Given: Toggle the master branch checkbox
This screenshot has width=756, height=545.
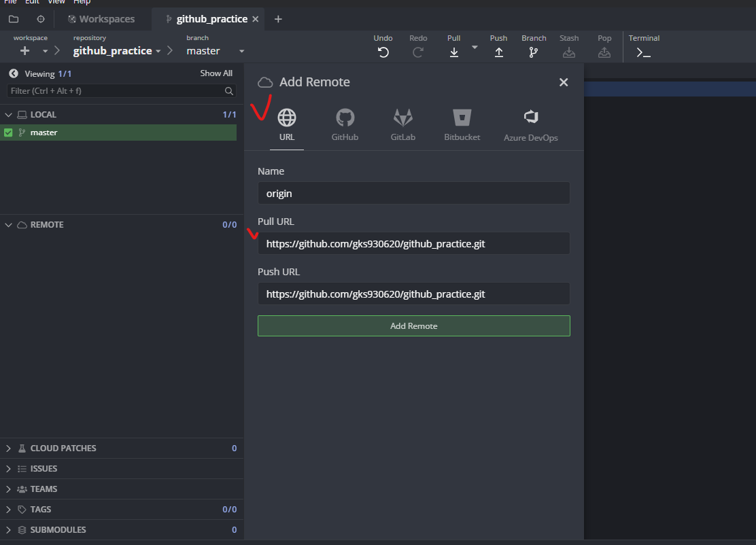Looking at the screenshot, I should [x=8, y=133].
